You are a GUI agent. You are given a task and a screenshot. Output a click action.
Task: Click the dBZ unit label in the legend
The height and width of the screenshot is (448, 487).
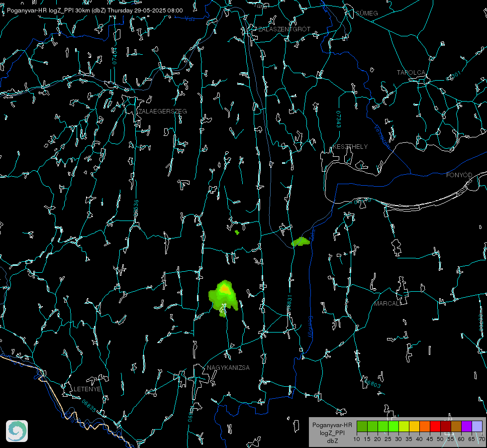[x=332, y=441]
